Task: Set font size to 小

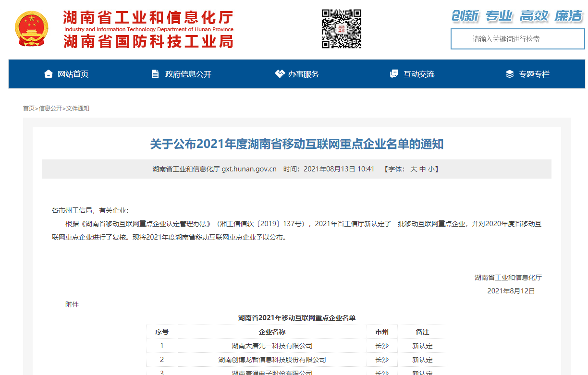Action: tap(431, 169)
